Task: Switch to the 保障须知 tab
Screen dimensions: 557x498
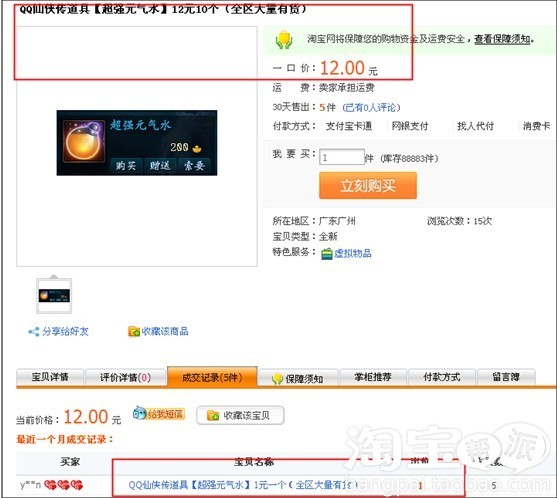Action: 298,378
